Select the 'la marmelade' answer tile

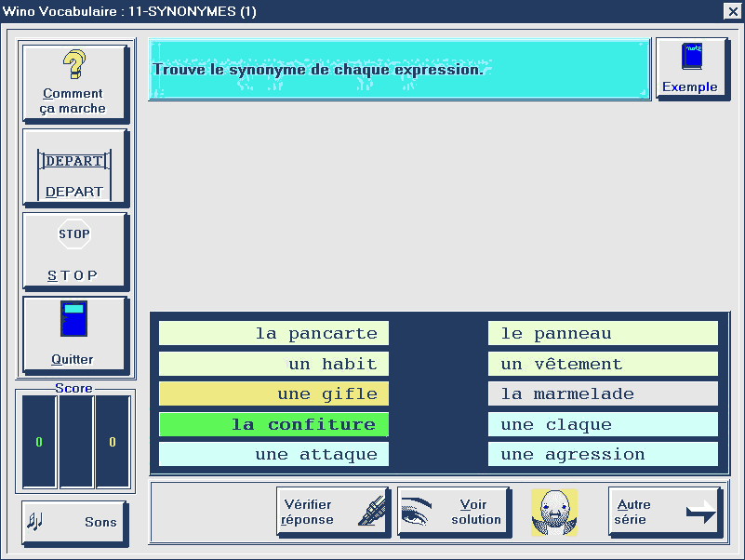tap(603, 393)
